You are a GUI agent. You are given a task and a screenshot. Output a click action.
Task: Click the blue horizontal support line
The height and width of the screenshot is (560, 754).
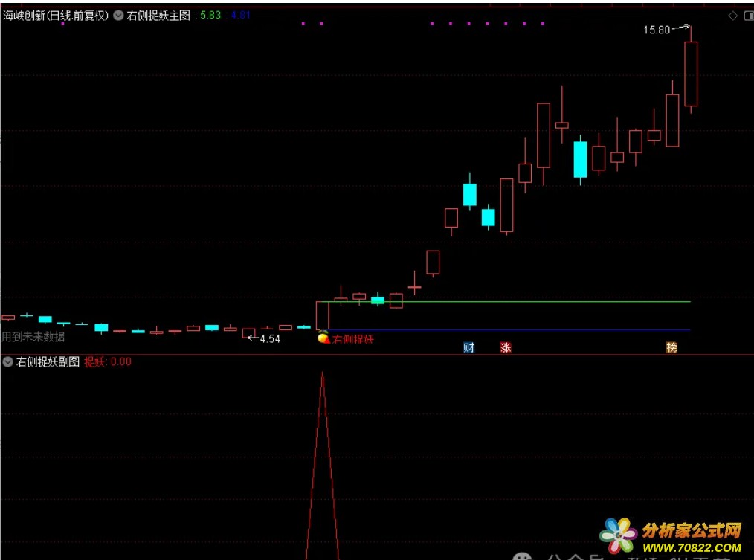coord(509,330)
